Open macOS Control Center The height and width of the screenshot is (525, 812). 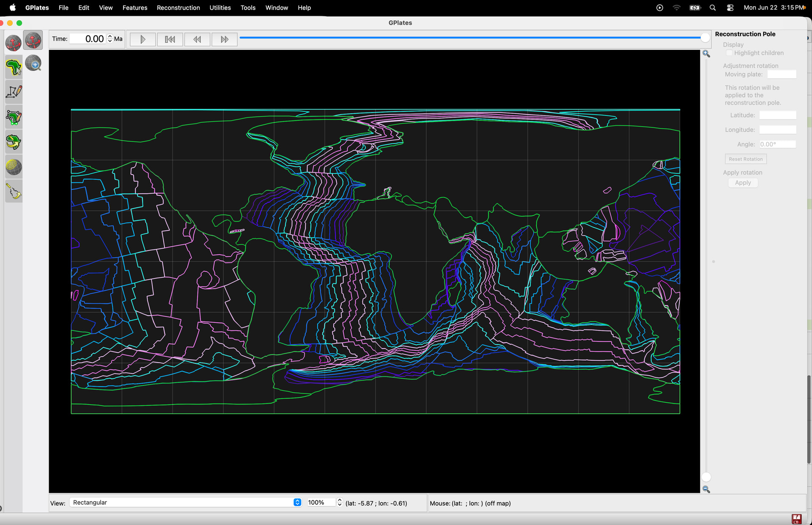tap(730, 8)
